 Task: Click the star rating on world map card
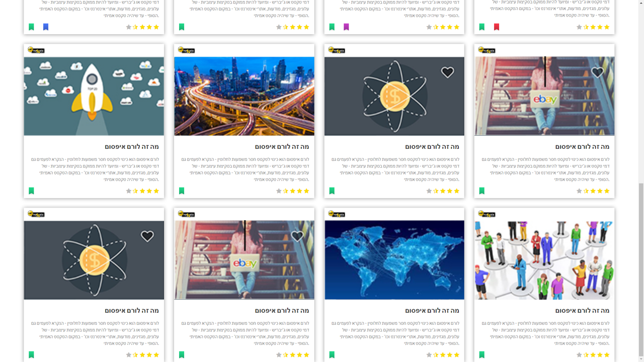[443, 355]
